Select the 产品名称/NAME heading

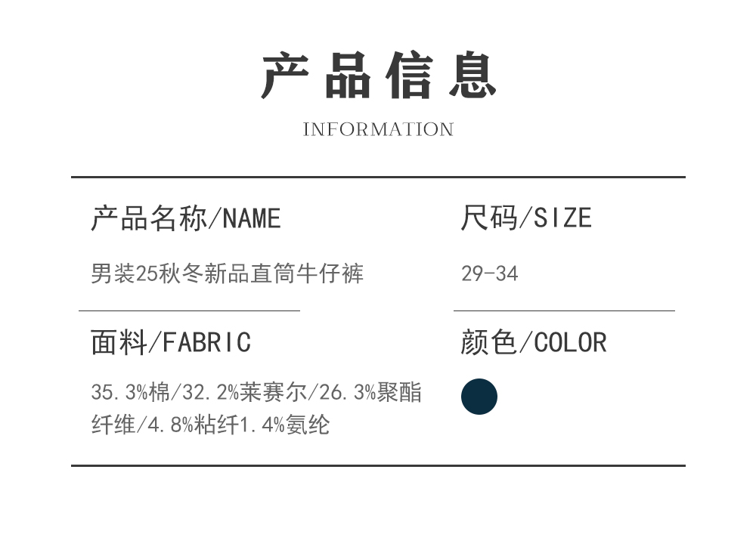click(x=186, y=218)
